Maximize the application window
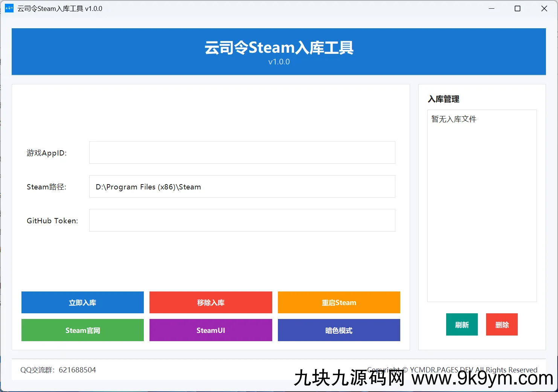558x392 pixels. 517,8
